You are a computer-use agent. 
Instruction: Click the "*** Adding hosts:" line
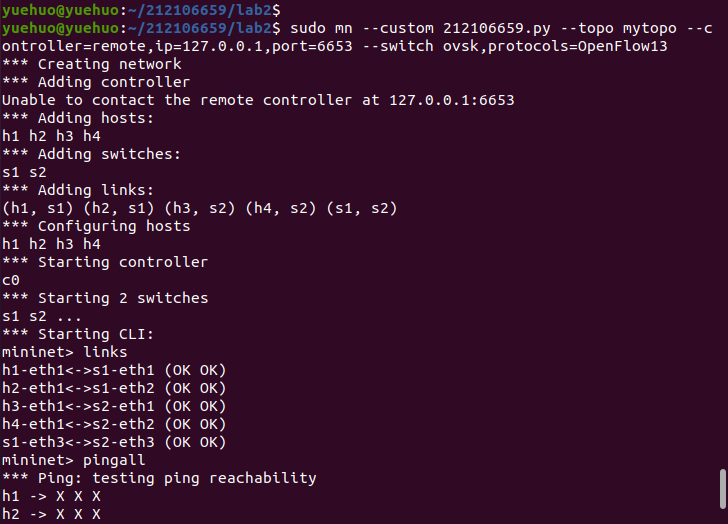point(78,118)
